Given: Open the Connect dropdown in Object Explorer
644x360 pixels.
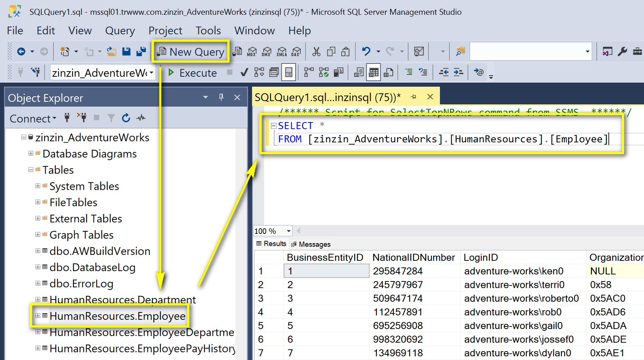Looking at the screenshot, I should tap(33, 118).
